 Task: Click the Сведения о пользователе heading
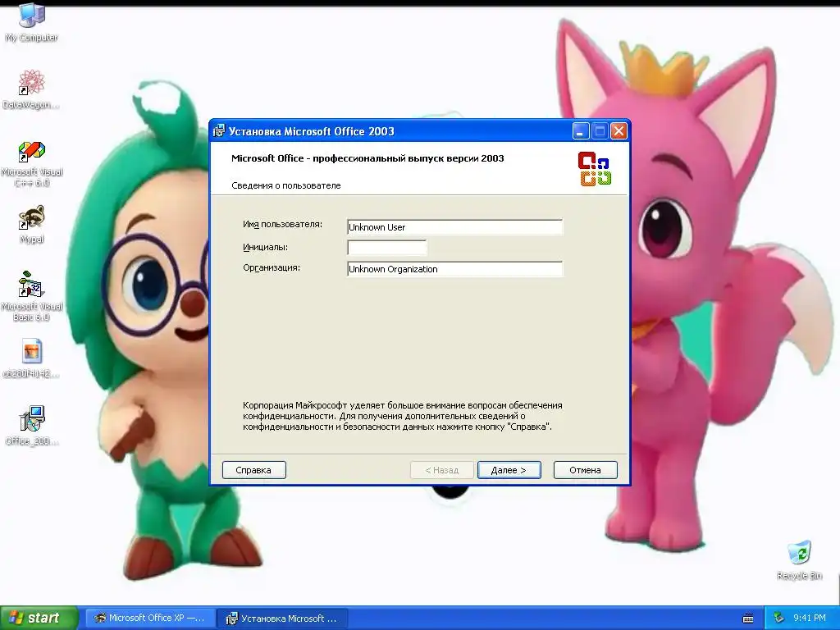tap(286, 185)
